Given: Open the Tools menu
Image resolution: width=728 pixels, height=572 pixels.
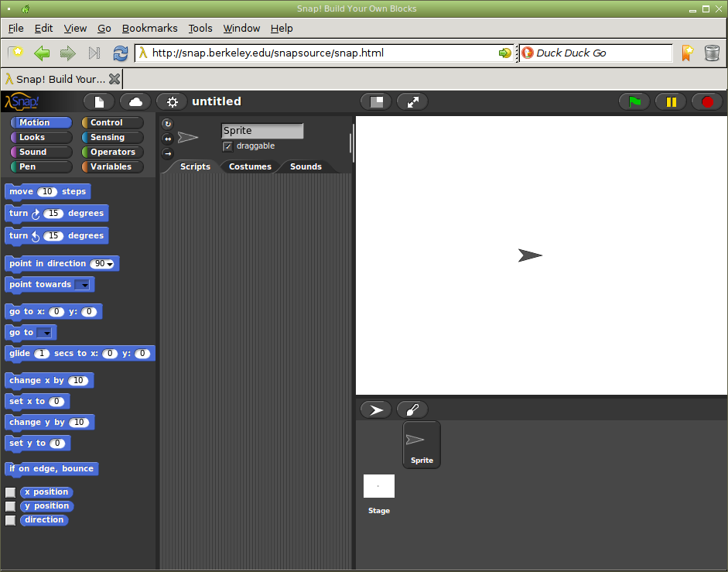Looking at the screenshot, I should point(200,29).
